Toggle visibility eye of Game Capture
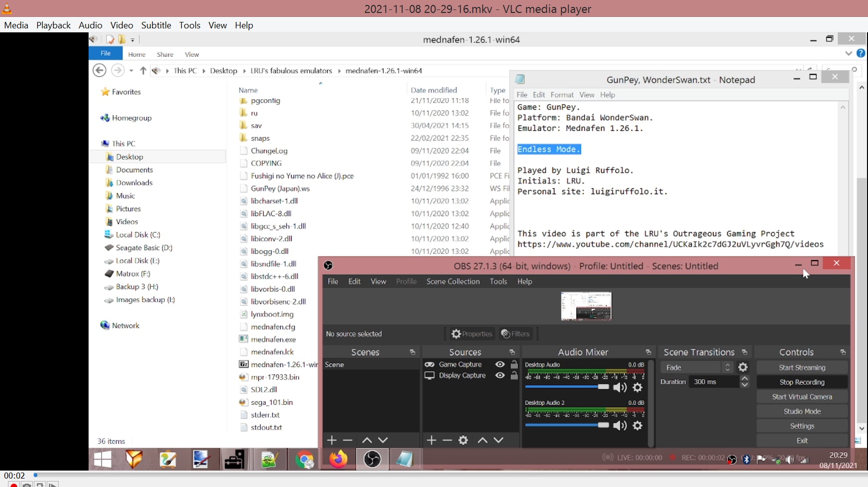This screenshot has width=868, height=487. tap(500, 365)
